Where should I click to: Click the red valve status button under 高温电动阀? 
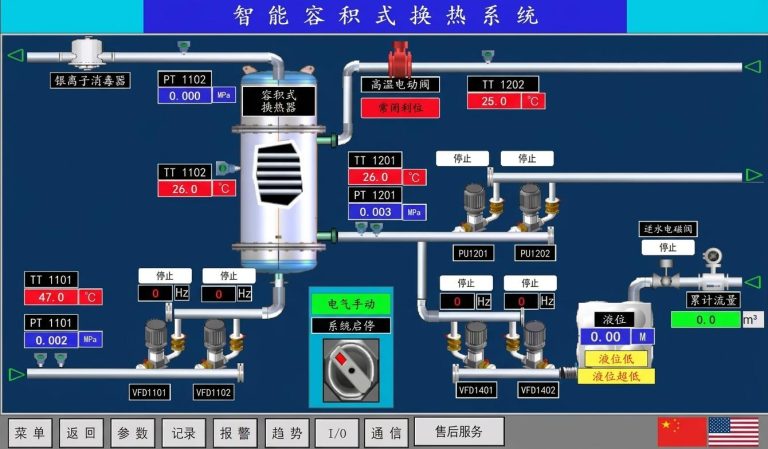tap(400, 108)
